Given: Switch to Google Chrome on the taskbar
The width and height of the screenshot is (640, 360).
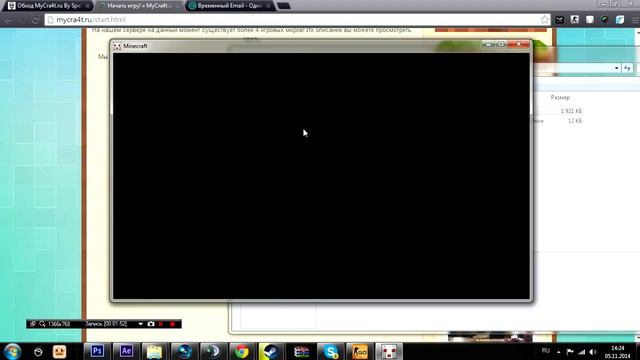Looking at the screenshot, I should tap(242, 351).
